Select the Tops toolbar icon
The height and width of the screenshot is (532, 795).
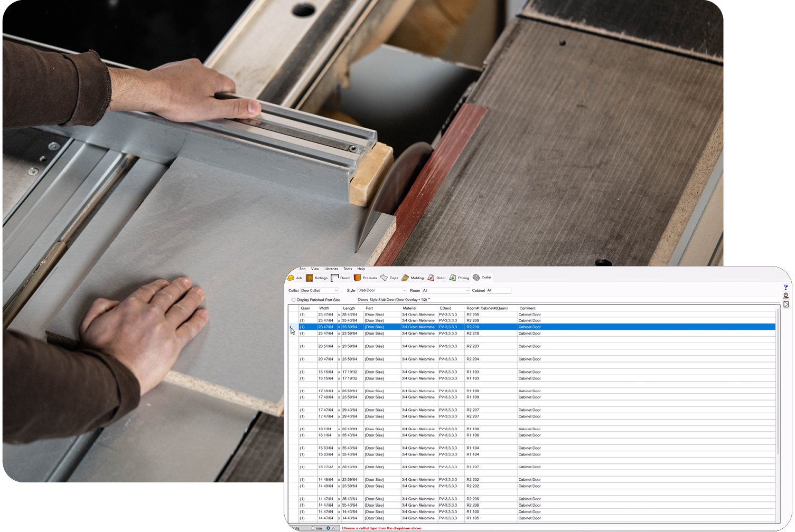click(x=389, y=278)
